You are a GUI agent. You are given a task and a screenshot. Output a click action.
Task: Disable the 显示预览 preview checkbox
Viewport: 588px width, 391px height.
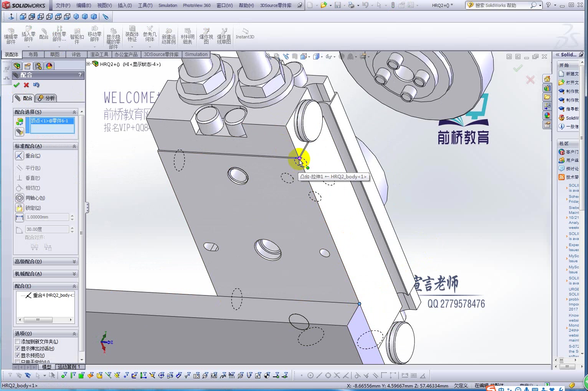(x=18, y=355)
